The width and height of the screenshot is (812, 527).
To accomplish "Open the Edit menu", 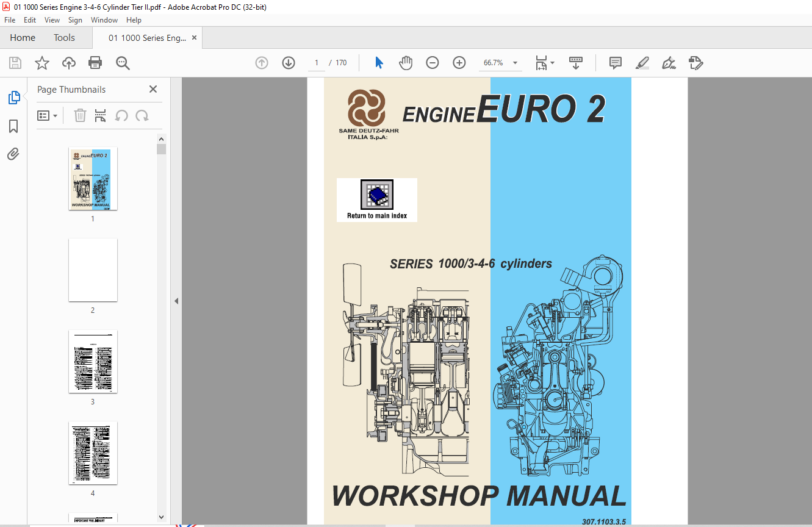I will coord(30,20).
